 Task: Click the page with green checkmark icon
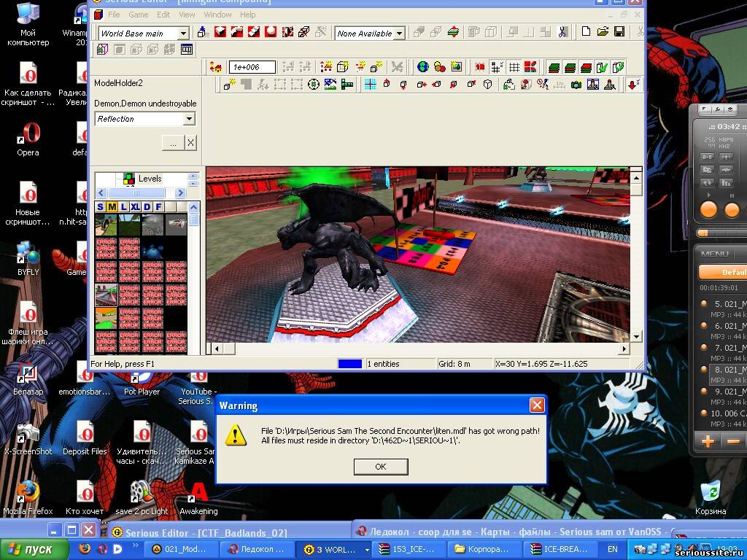602,67
